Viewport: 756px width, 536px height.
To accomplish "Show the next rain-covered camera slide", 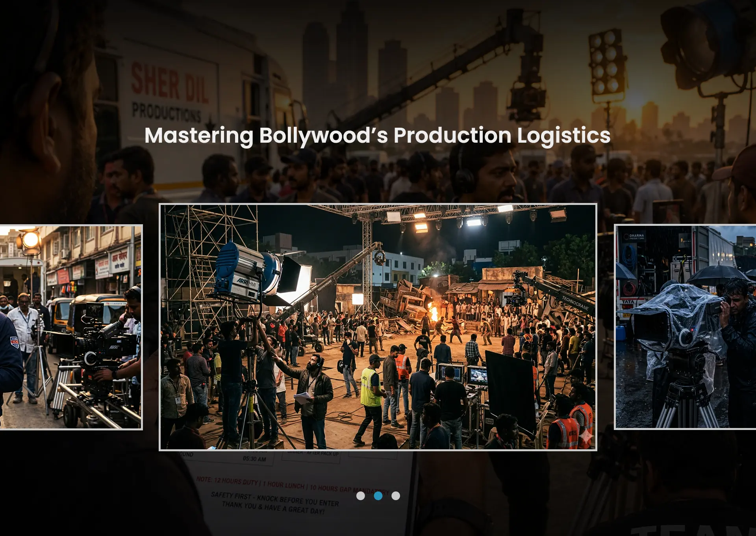I will pyautogui.click(x=685, y=327).
